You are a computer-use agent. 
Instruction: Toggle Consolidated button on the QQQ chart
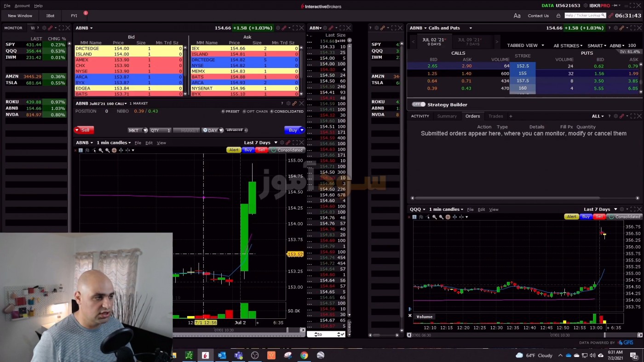coord(624,217)
